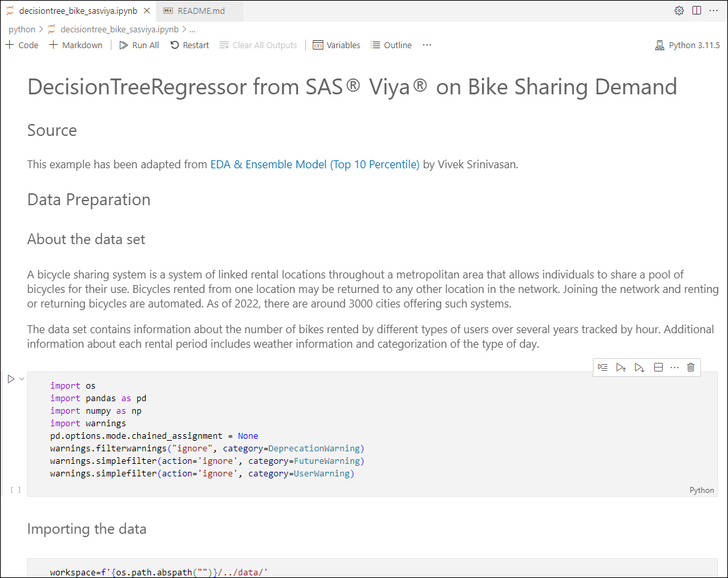Click the FutureWarning simplefilter line
This screenshot has width=728, height=578.
click(207, 461)
